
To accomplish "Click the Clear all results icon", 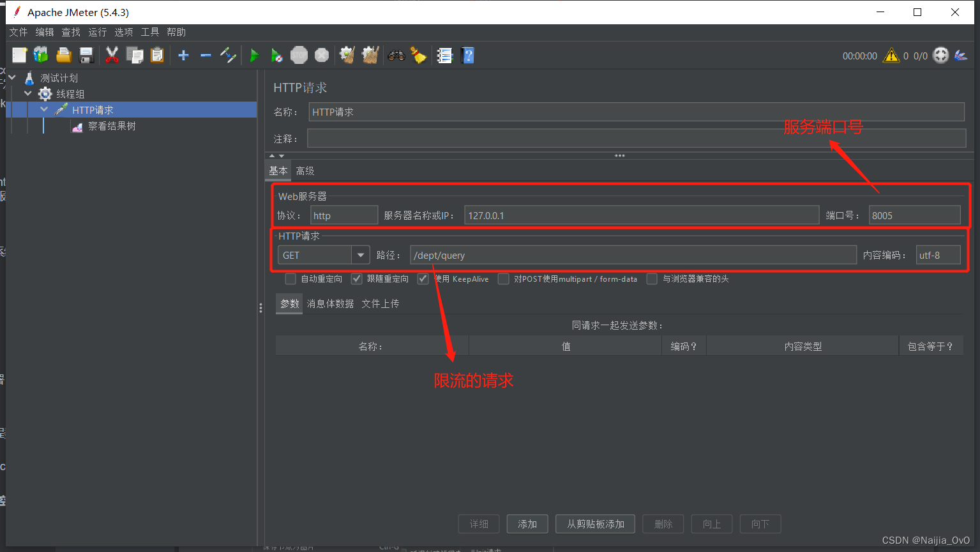I will pos(370,56).
